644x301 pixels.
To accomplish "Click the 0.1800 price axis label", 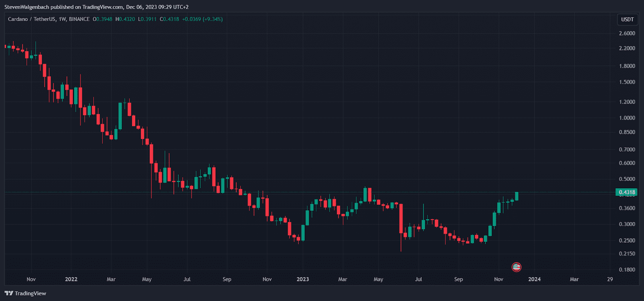I will (x=627, y=270).
